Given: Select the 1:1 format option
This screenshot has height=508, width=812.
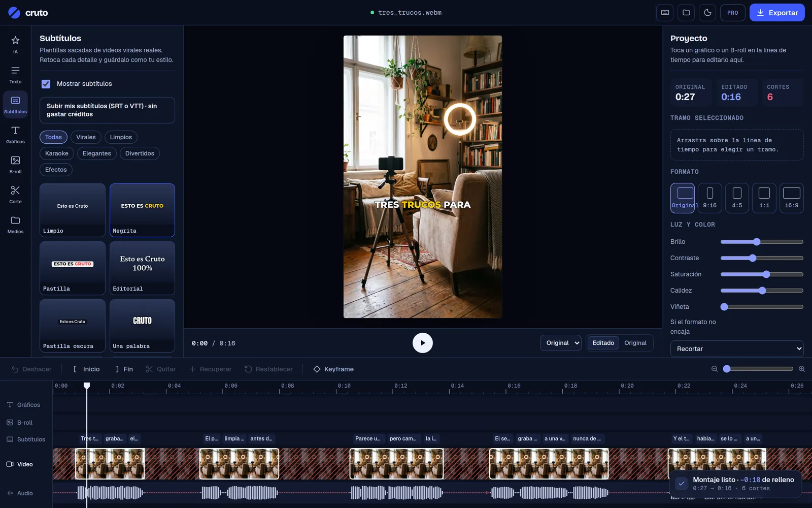Looking at the screenshot, I should pos(764,198).
